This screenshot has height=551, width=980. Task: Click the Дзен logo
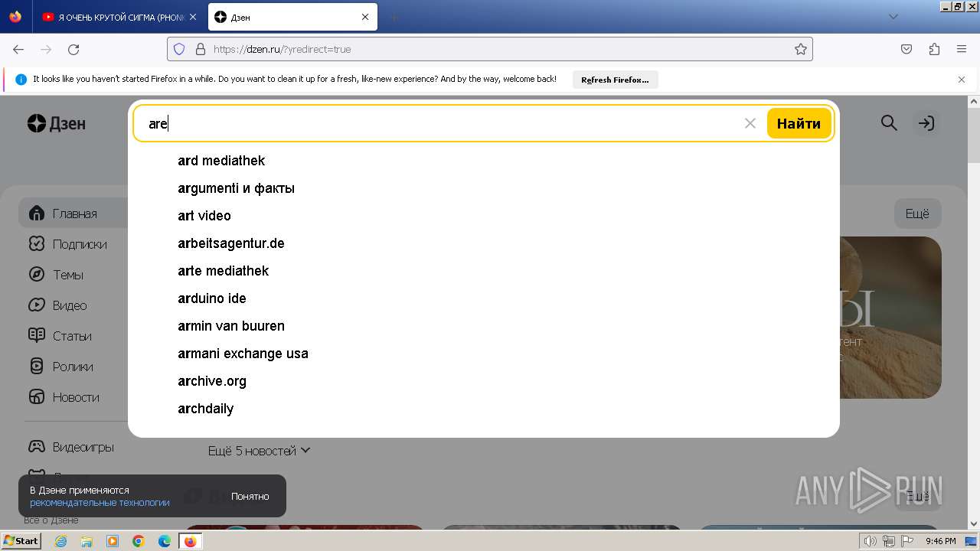57,123
